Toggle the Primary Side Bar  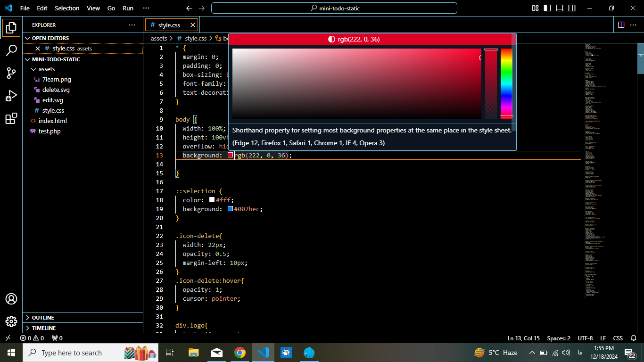pyautogui.click(x=547, y=8)
